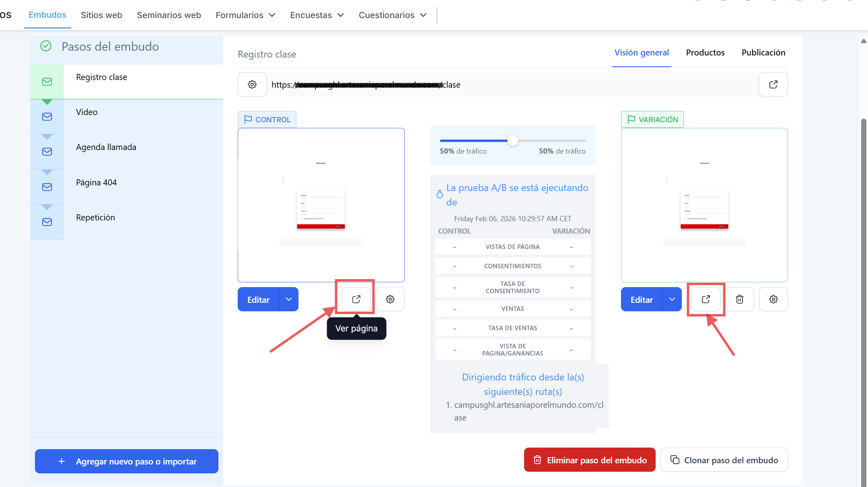Expand the Encuestas menu
This screenshot has height=487, width=868.
click(317, 15)
